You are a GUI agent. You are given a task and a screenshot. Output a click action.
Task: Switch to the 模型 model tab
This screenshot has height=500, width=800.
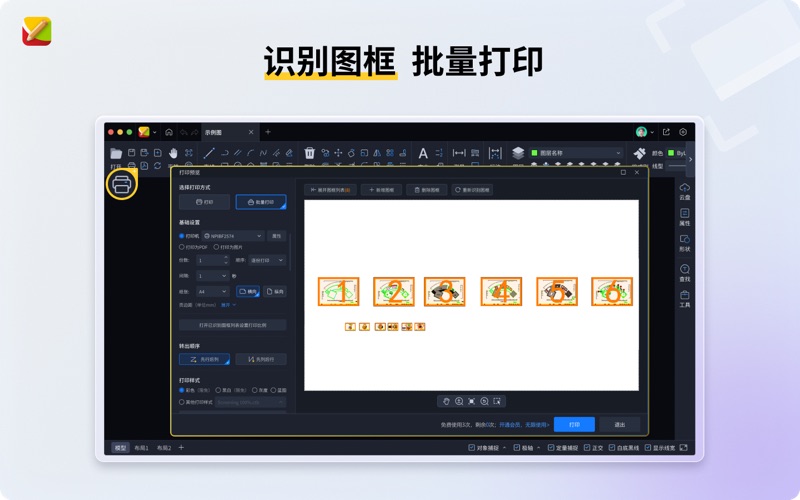pos(120,447)
